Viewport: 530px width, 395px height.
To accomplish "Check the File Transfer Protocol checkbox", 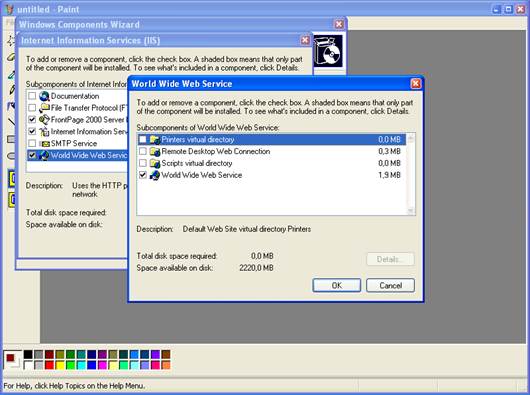I will tap(32, 108).
